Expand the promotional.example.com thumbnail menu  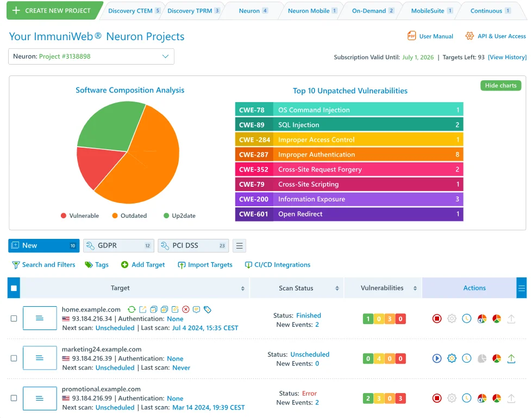40,398
